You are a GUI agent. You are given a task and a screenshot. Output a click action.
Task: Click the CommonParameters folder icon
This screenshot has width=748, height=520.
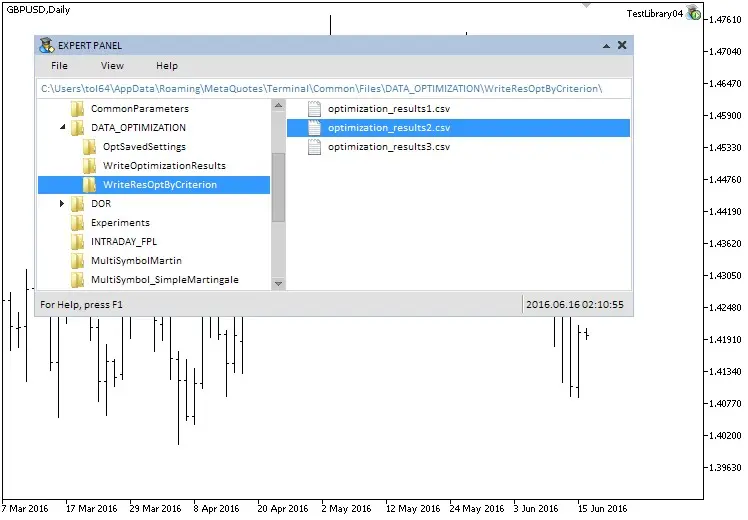coord(77,109)
